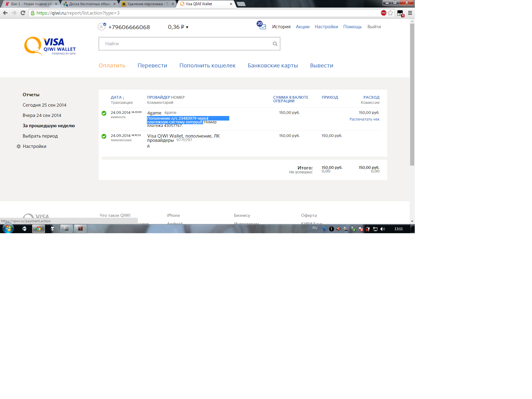Click the user profile avatar icon
This screenshot has width=532, height=399.
click(102, 26)
